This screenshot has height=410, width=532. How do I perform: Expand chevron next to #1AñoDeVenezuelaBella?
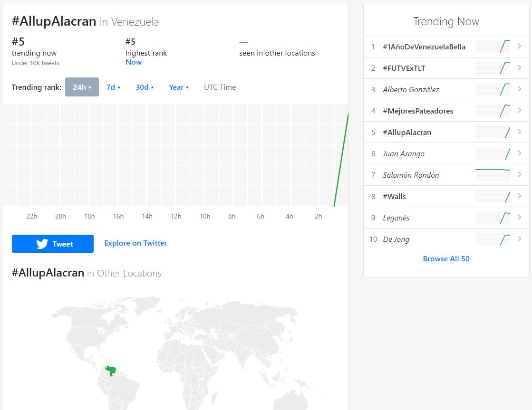[520, 46]
